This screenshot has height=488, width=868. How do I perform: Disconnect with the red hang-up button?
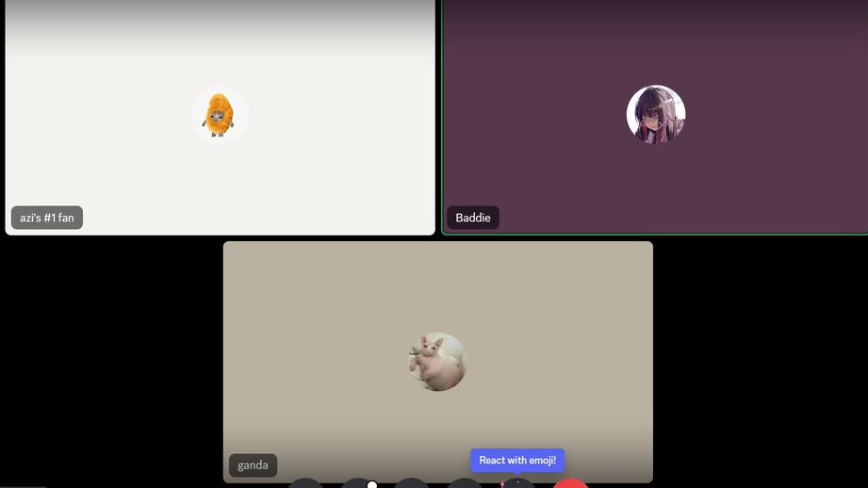570,483
